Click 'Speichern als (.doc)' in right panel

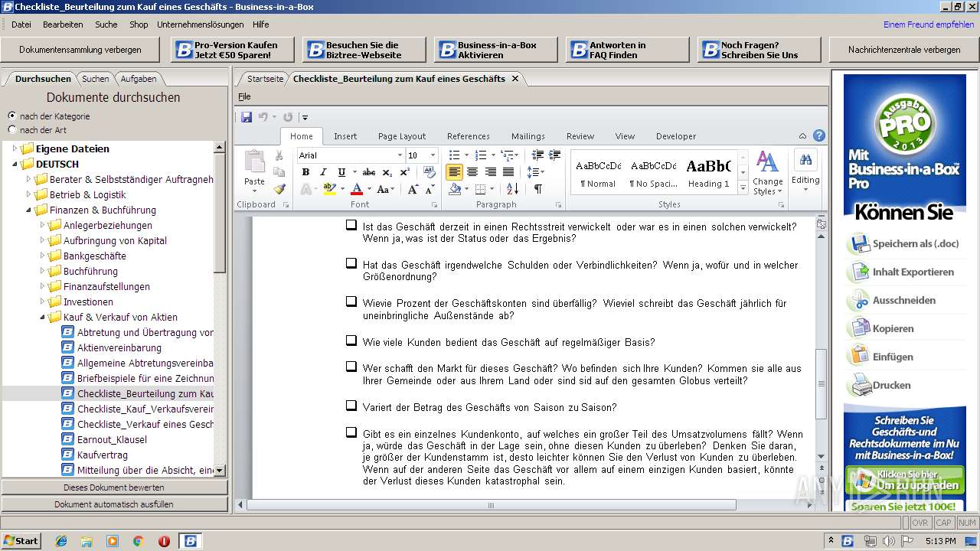pos(905,244)
